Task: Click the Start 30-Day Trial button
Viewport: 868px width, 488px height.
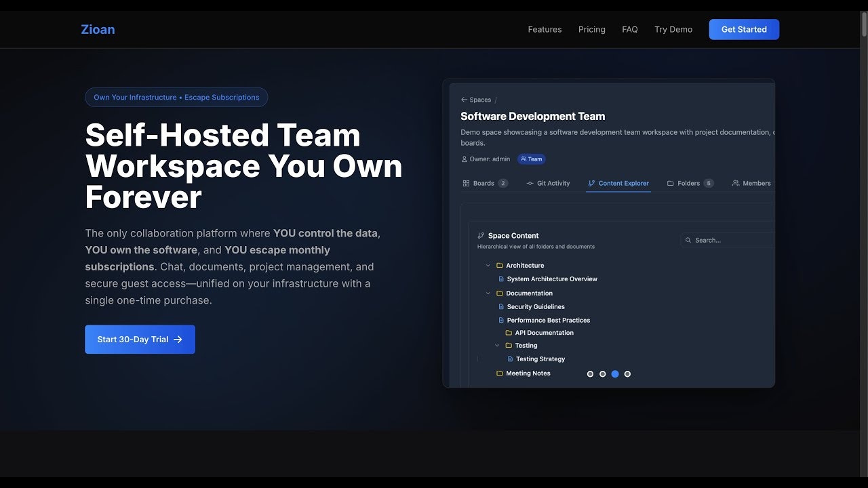Action: 140,340
